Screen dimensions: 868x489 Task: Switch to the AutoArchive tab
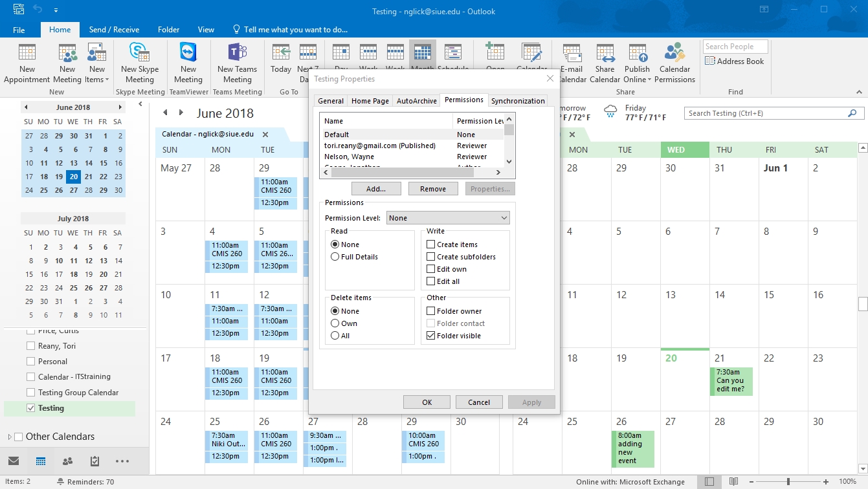coord(416,101)
